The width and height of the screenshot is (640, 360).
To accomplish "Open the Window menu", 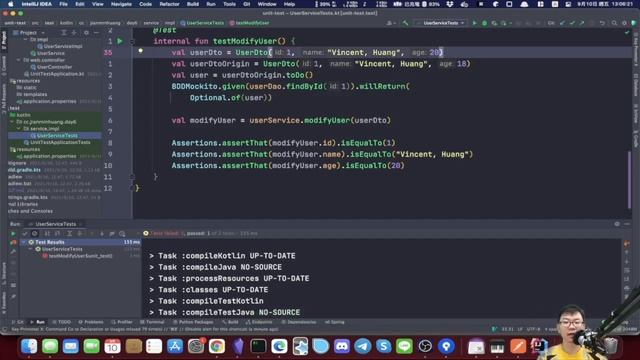I will (267, 4).
